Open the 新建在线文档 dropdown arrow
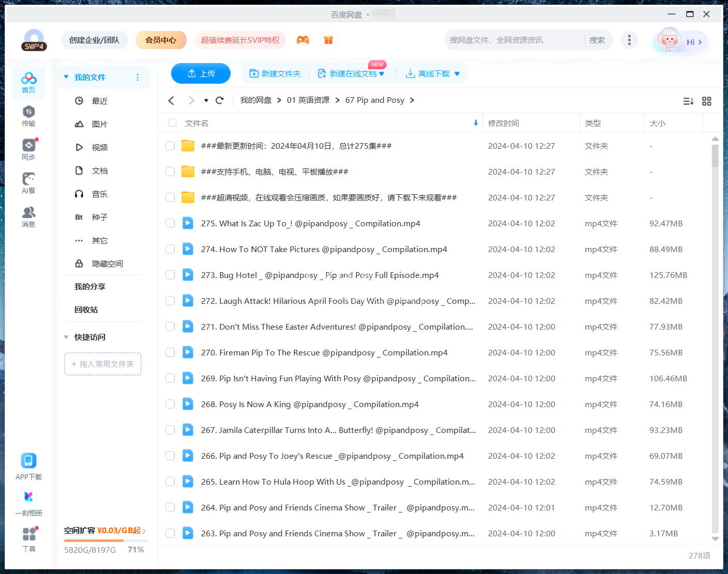The height and width of the screenshot is (574, 728). (x=382, y=74)
